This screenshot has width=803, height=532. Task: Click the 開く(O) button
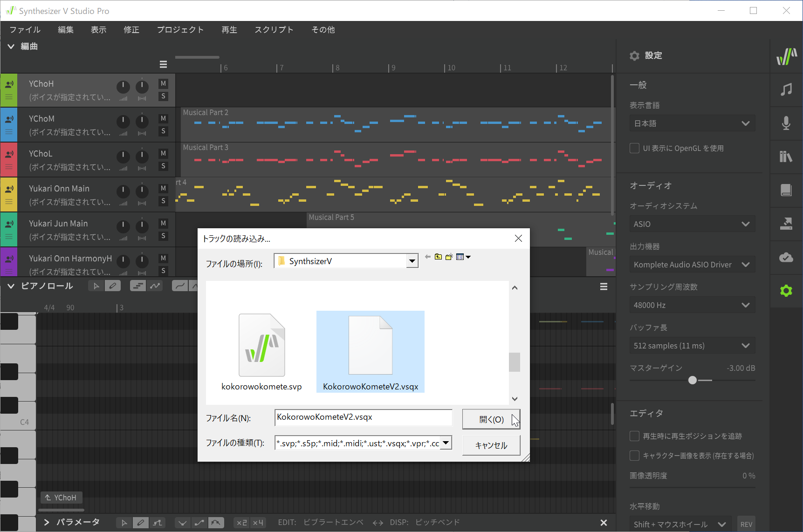(x=491, y=419)
